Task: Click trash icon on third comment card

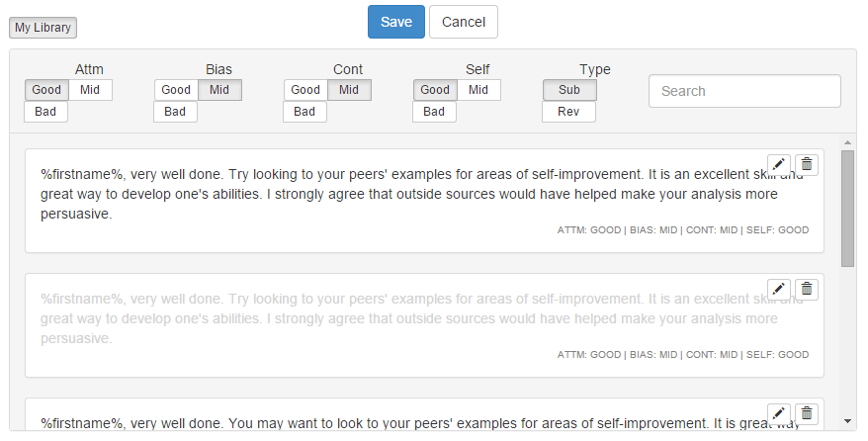Action: [807, 413]
